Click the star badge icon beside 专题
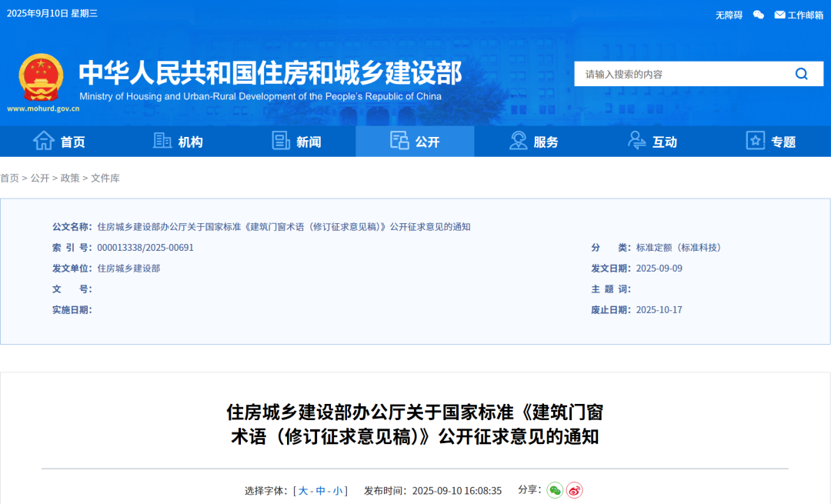Image resolution: width=831 pixels, height=504 pixels. pyautogui.click(x=756, y=141)
